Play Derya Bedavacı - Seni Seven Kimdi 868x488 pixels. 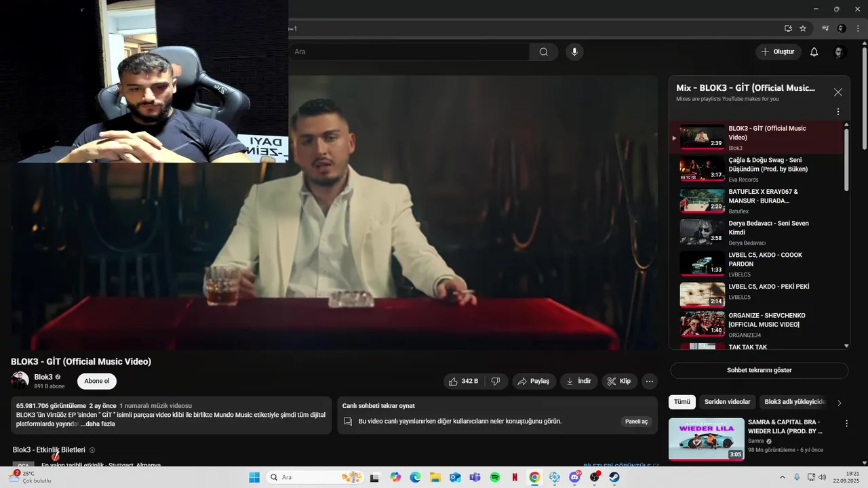(758, 232)
